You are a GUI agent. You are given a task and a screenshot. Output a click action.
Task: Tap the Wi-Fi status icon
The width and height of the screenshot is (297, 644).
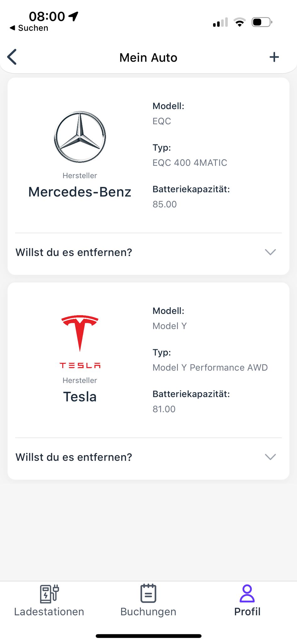tap(239, 22)
